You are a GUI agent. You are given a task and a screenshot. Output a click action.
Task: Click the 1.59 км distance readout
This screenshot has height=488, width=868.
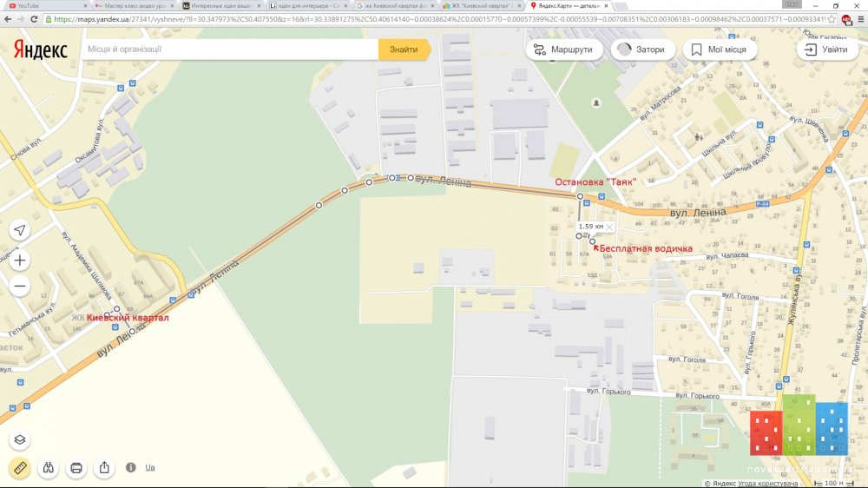590,227
